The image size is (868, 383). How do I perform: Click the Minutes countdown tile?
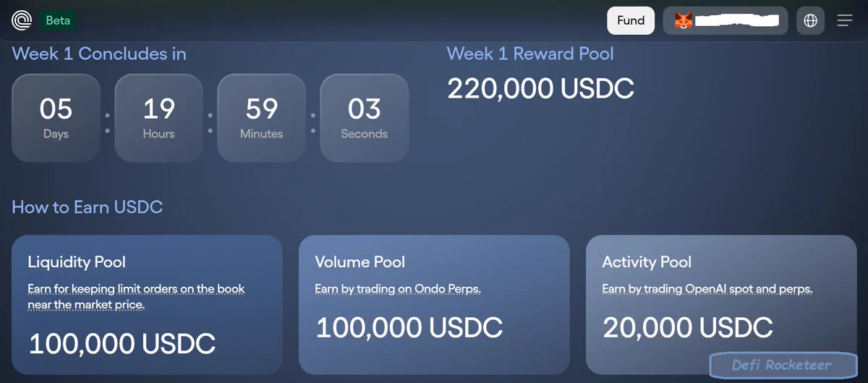click(261, 117)
